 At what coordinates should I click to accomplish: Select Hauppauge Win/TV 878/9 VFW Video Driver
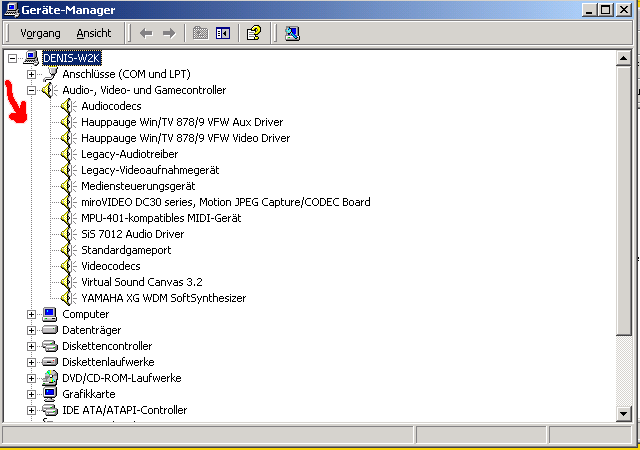[185, 138]
